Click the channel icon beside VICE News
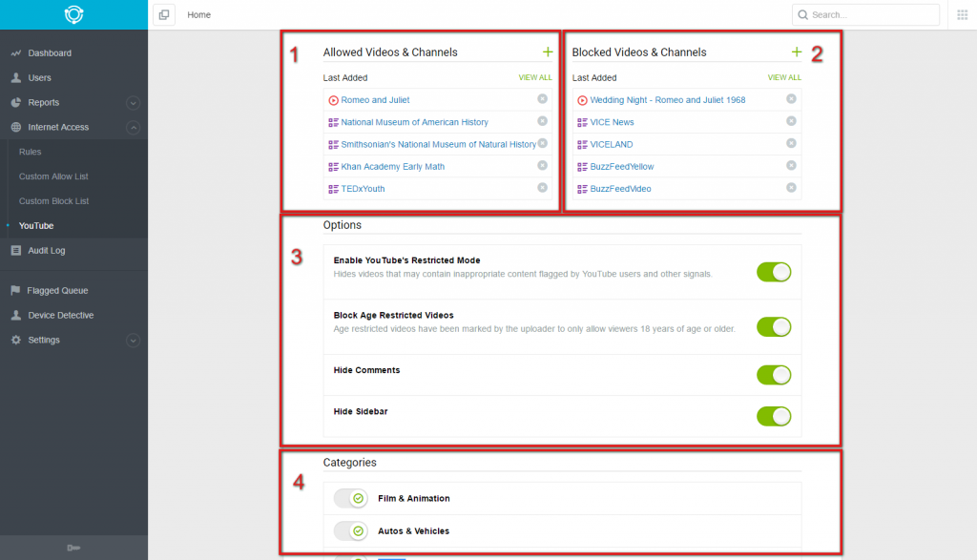977x560 pixels. pos(582,123)
